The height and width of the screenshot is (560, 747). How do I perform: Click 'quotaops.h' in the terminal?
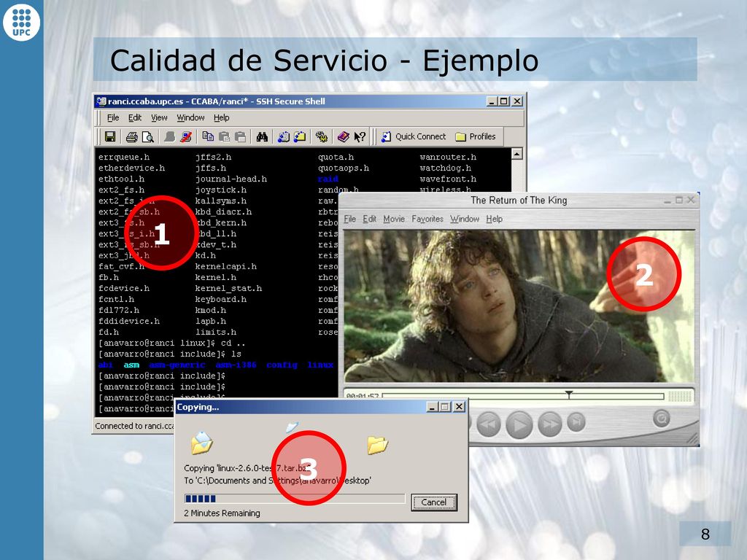[344, 168]
